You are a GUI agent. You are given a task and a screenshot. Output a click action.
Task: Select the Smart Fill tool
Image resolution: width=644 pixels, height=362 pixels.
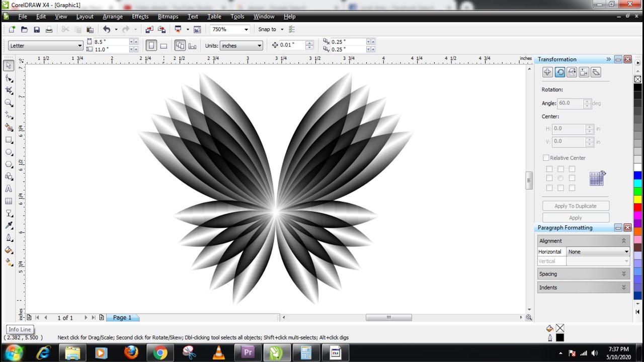point(9,128)
